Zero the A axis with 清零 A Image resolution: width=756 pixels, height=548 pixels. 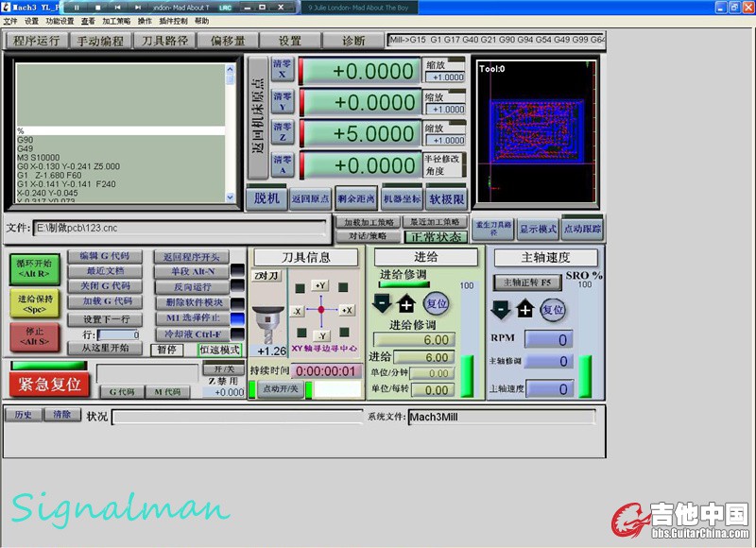(x=282, y=164)
